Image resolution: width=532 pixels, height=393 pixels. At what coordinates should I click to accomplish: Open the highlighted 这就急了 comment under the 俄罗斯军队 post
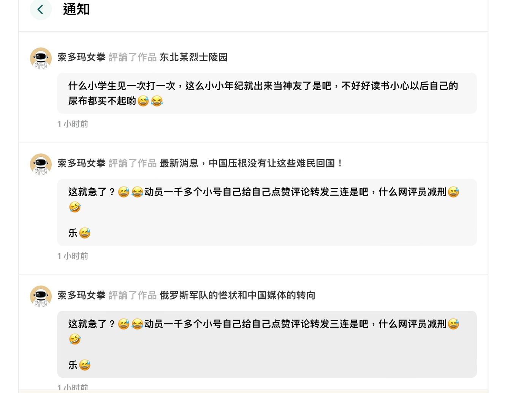[267, 344]
